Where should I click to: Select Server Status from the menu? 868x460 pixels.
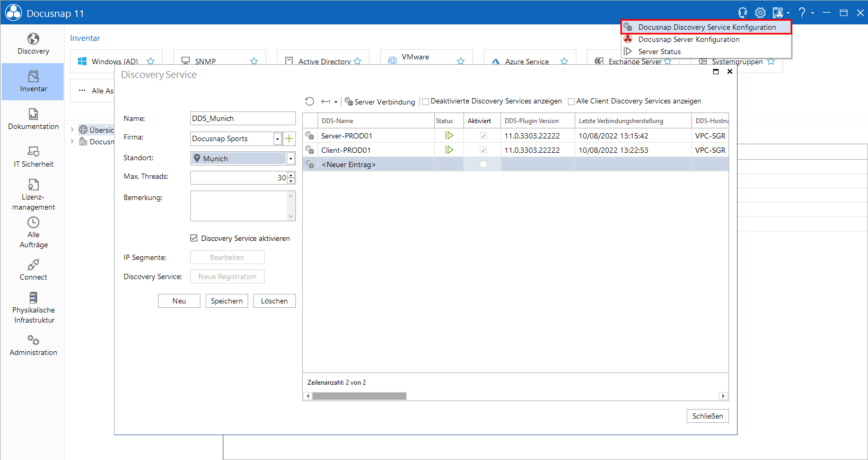coord(706,51)
